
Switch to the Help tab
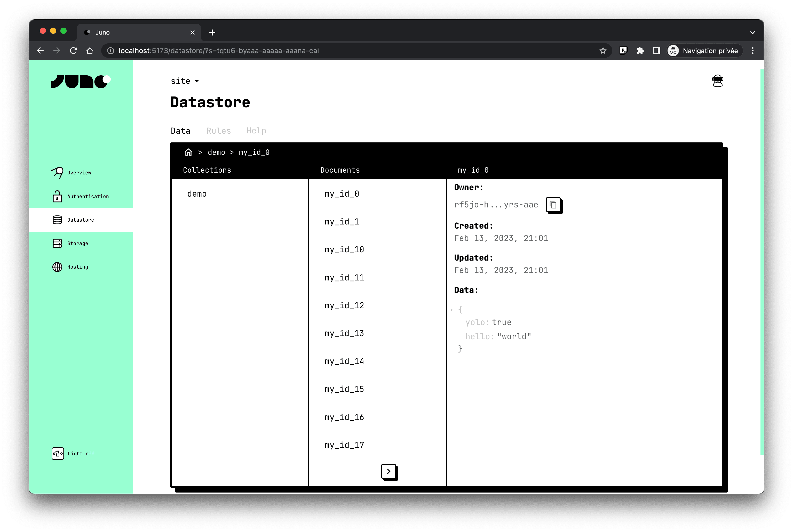coord(256,130)
